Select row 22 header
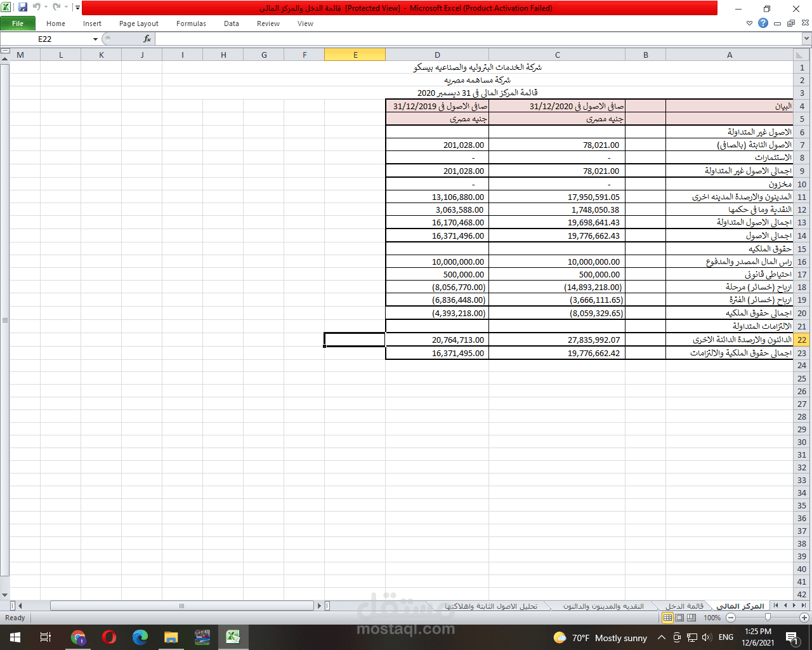812x650 pixels. (x=802, y=340)
